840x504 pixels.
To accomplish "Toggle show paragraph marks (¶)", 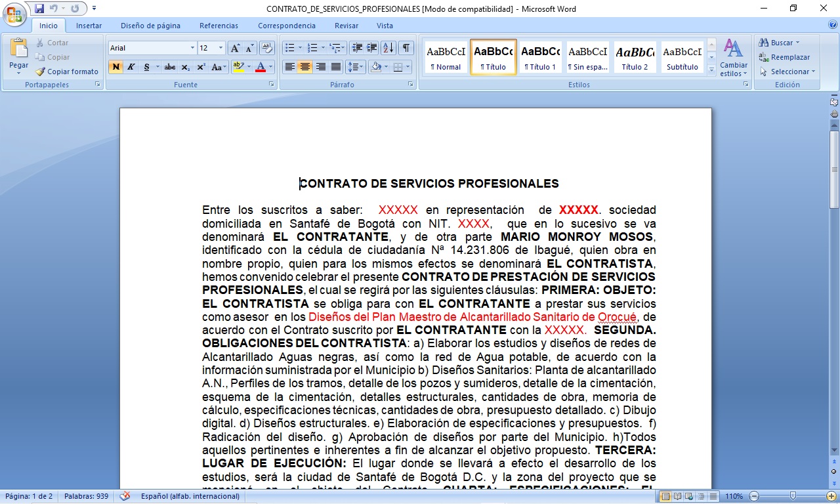I will pos(406,48).
